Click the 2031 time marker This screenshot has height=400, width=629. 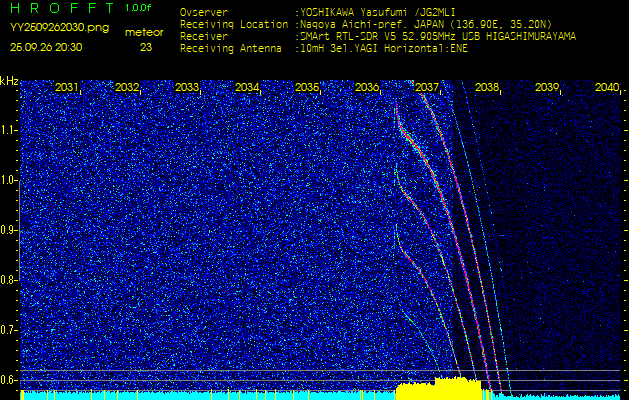(x=67, y=88)
